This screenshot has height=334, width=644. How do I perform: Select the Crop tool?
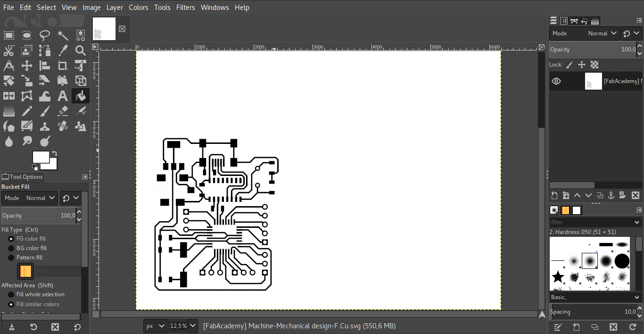tap(62, 66)
